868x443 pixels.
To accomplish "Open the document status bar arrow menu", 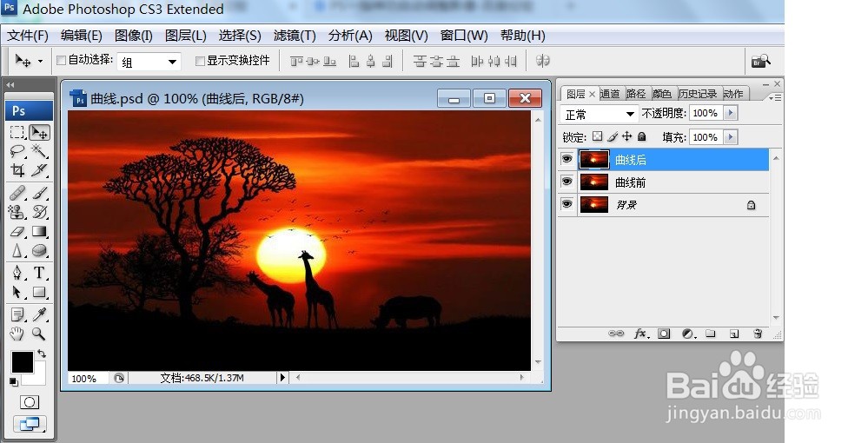I will pyautogui.click(x=282, y=378).
